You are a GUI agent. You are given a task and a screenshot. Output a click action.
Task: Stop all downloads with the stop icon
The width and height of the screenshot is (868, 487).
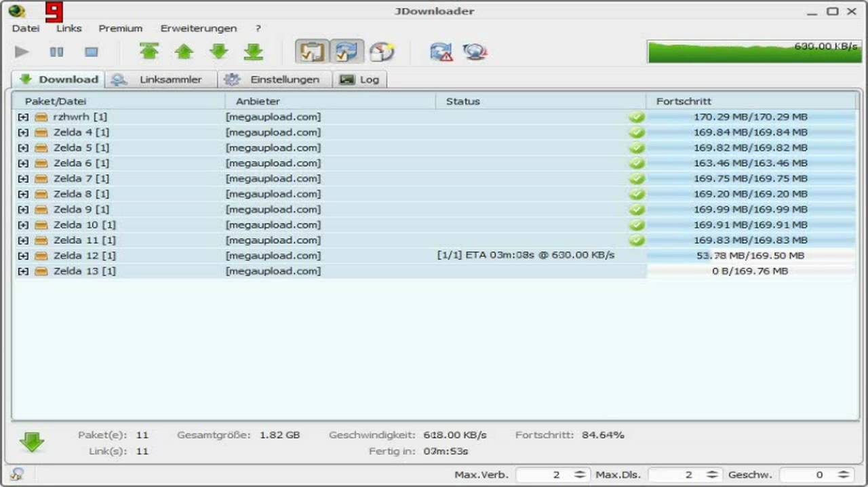click(92, 52)
